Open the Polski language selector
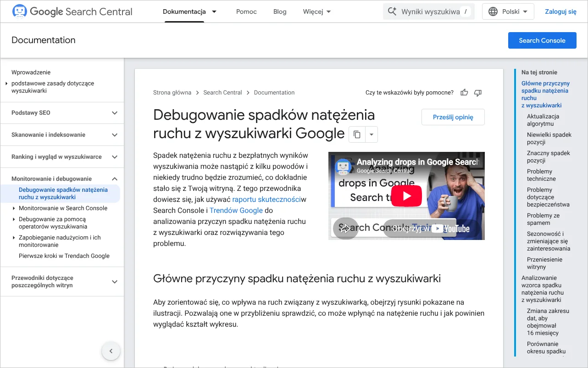Viewport: 588px width, 368px height. coord(508,11)
